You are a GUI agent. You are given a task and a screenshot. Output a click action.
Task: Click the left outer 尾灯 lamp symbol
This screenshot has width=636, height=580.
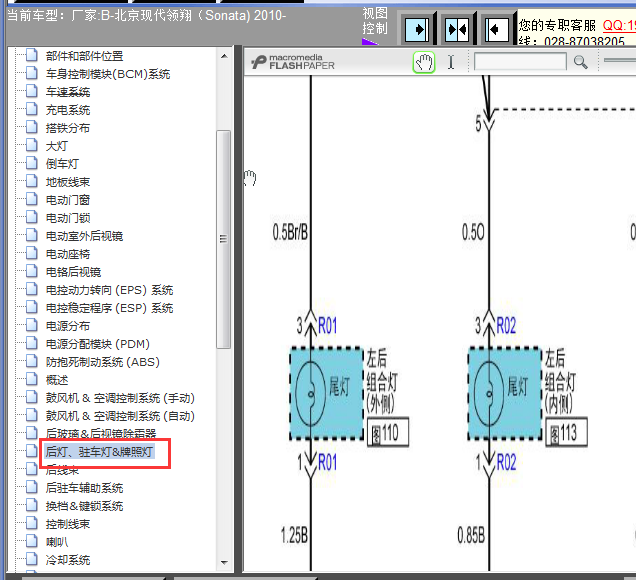pyautogui.click(x=311, y=393)
